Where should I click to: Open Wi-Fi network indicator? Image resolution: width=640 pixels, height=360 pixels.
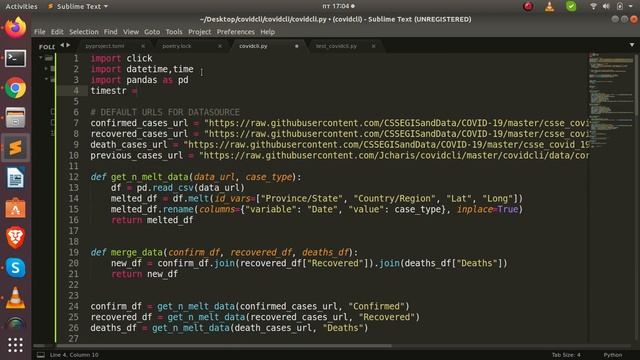tap(593, 6)
